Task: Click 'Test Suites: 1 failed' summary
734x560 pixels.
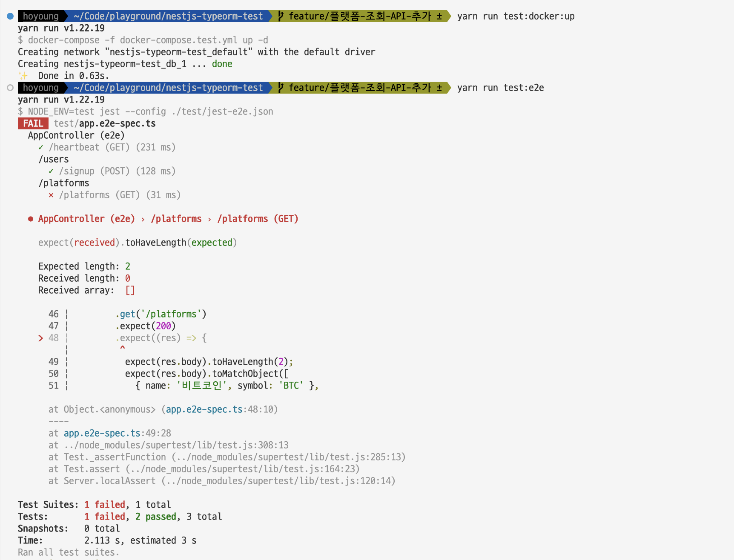Action: (95, 505)
